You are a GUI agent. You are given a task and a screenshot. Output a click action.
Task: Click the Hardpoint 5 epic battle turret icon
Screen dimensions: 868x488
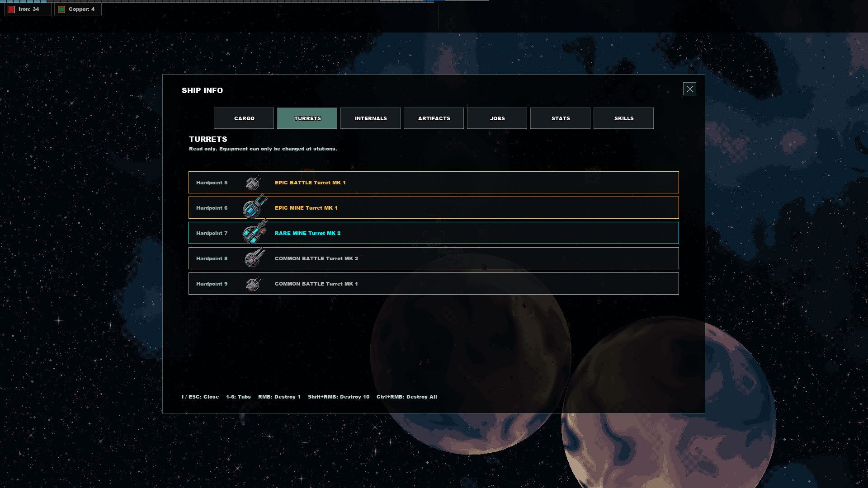(254, 183)
